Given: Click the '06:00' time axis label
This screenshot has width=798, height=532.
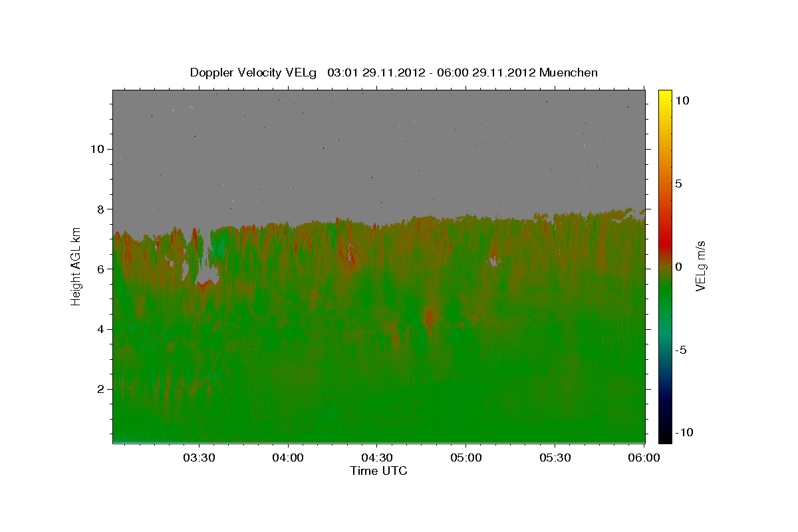Looking at the screenshot, I should coord(644,458).
